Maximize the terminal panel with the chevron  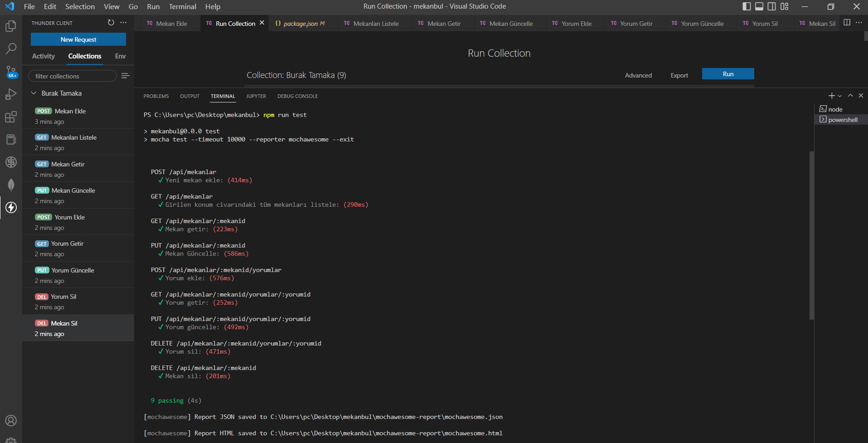coord(850,96)
